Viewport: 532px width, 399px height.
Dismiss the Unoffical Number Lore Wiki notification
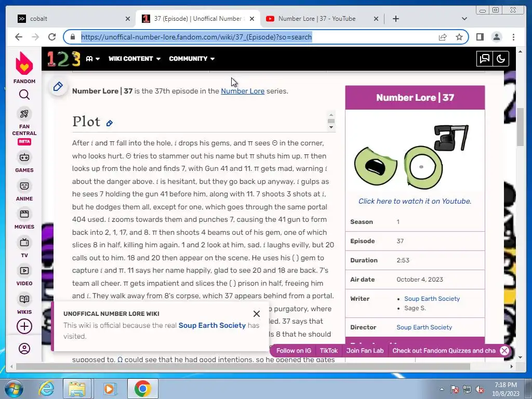[x=257, y=314]
